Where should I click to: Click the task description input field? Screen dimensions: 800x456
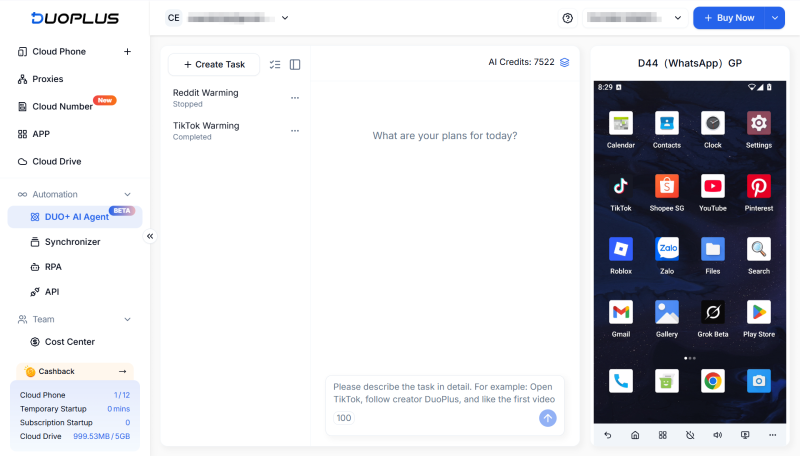point(445,392)
